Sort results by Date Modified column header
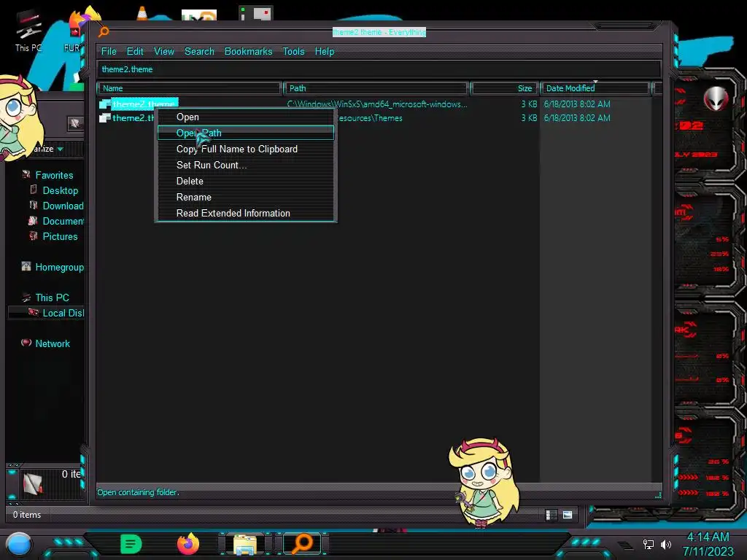The width and height of the screenshot is (747, 560). (595, 88)
